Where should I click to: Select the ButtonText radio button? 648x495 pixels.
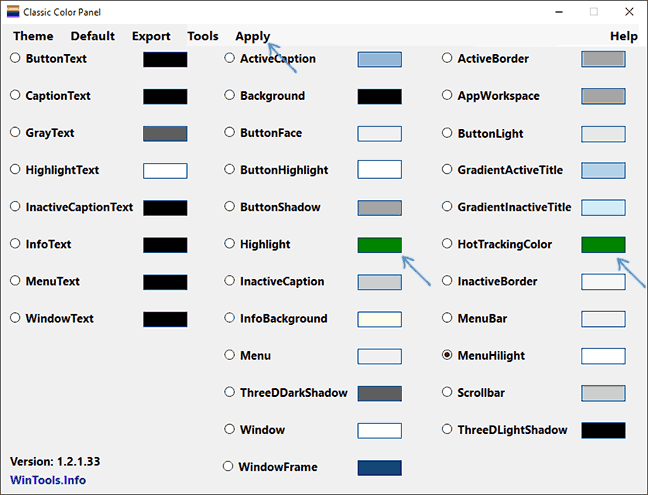click(x=16, y=59)
